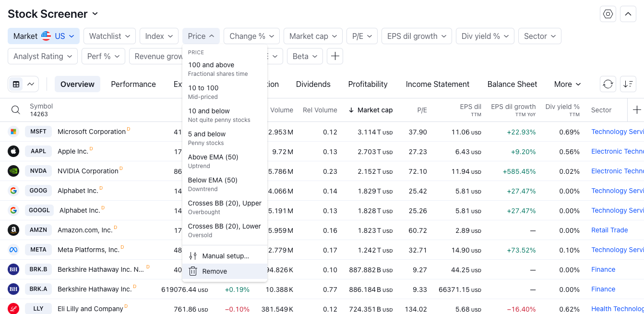644x314 pixels.
Task: Click the Eli Lilly logo icon
Action: 13,309
